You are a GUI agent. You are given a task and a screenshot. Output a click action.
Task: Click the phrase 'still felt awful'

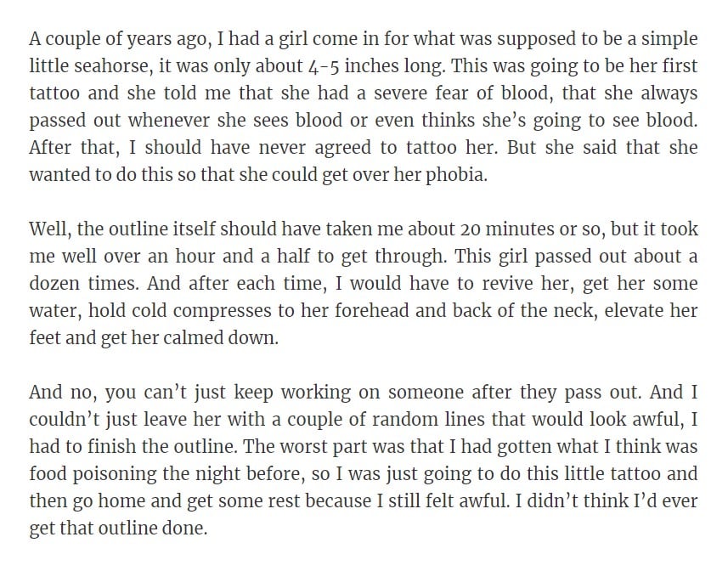click(x=447, y=501)
